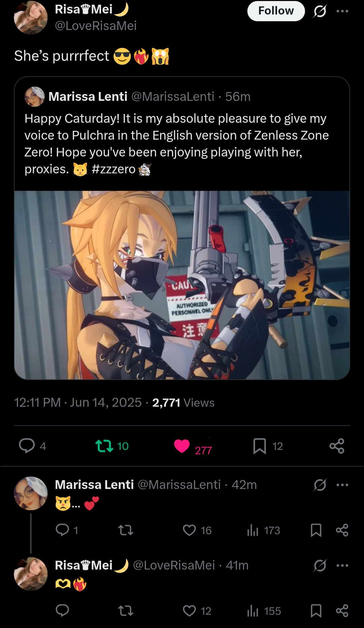Open the Pulchra image in quoted post
The image size is (364, 628).
(182, 285)
